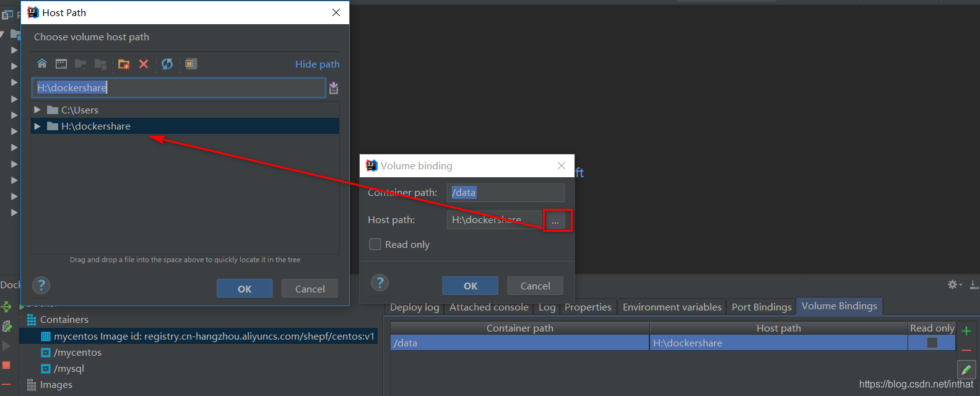980x396 pixels.
Task: Edit configuration icon in Docker sidebar
Action: point(7,326)
